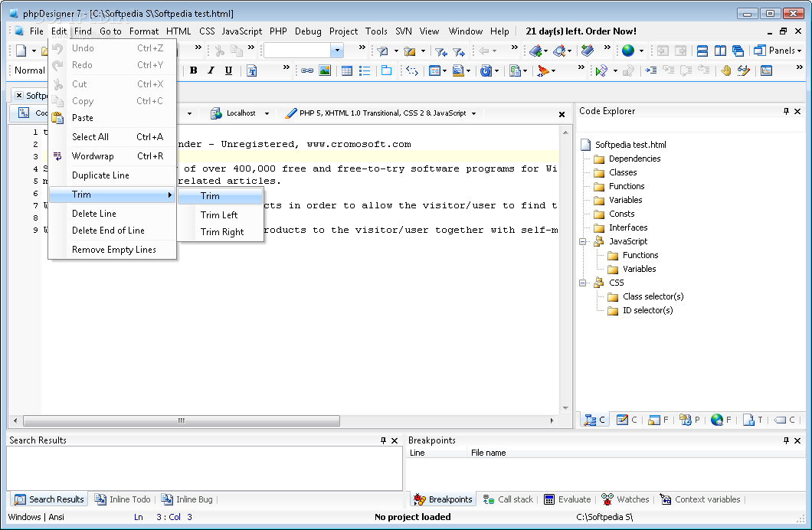Click the green run script icon
812x530 pixels.
pos(601,70)
